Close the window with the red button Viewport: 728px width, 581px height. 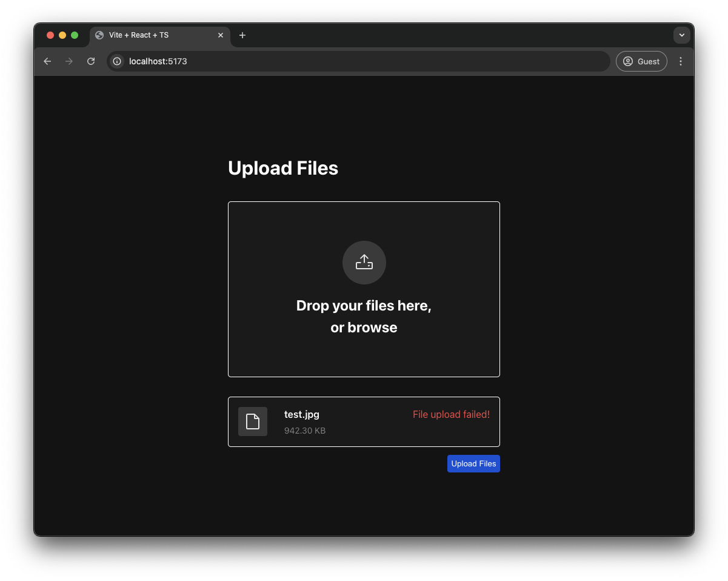pos(50,35)
